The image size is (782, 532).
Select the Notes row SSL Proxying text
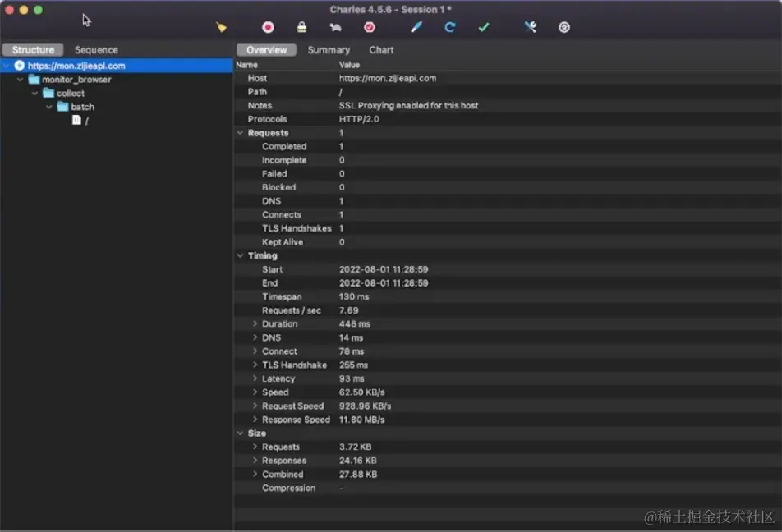tap(408, 105)
